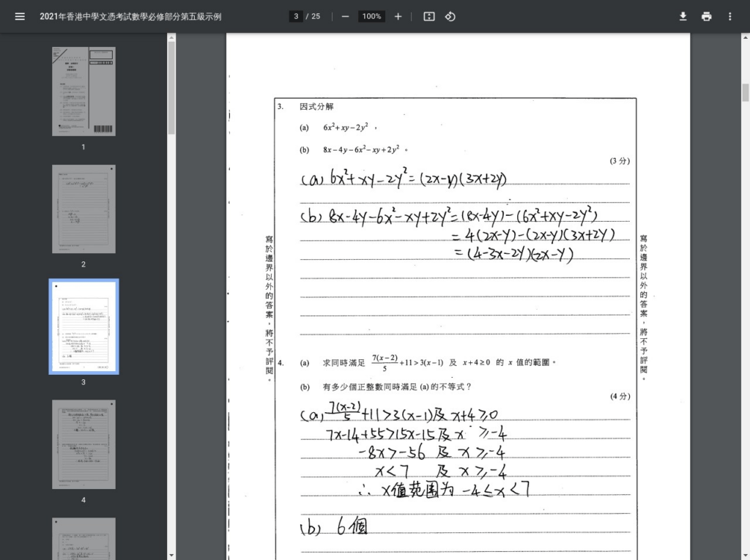Click the '(4 分)' marks label
Screen dimensions: 750x560
[620, 397]
